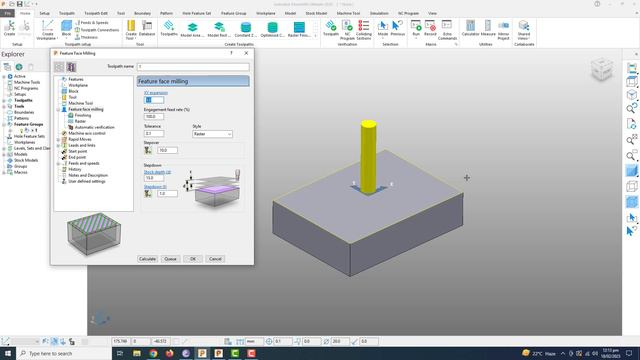Switch to the Toolpath Edit ribbon tab
Screen dimensions: 640x360
coord(96,13)
